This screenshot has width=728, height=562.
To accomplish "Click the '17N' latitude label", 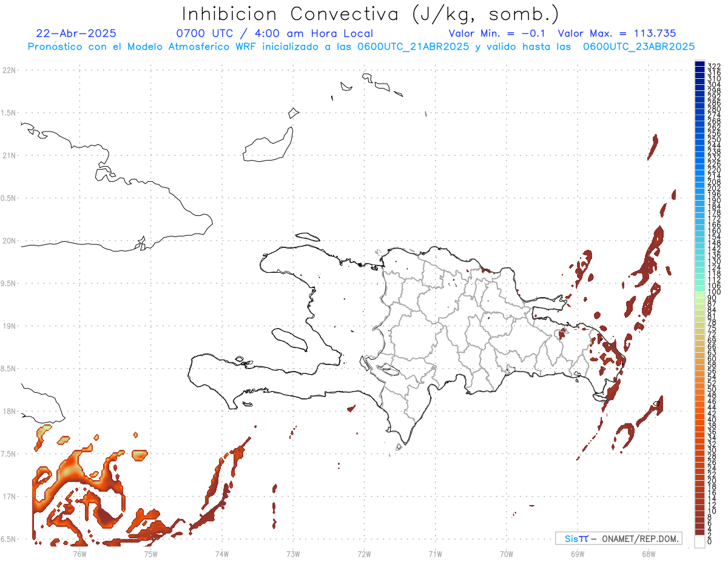I will pos(9,497).
